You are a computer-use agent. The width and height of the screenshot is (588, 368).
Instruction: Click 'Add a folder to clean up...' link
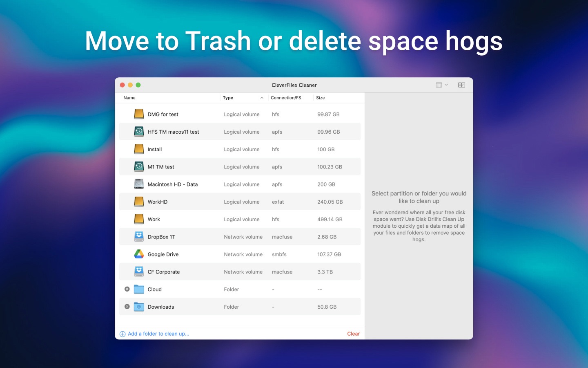coord(158,334)
